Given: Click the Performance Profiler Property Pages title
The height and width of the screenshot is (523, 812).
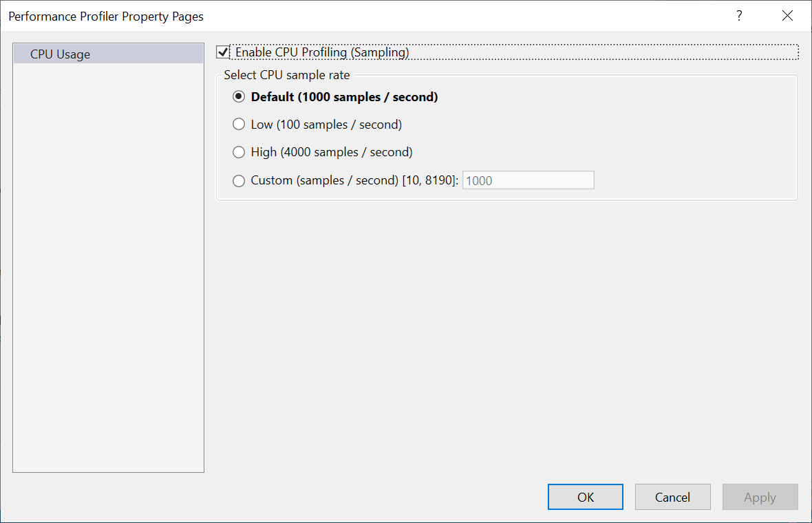Looking at the screenshot, I should point(106,17).
